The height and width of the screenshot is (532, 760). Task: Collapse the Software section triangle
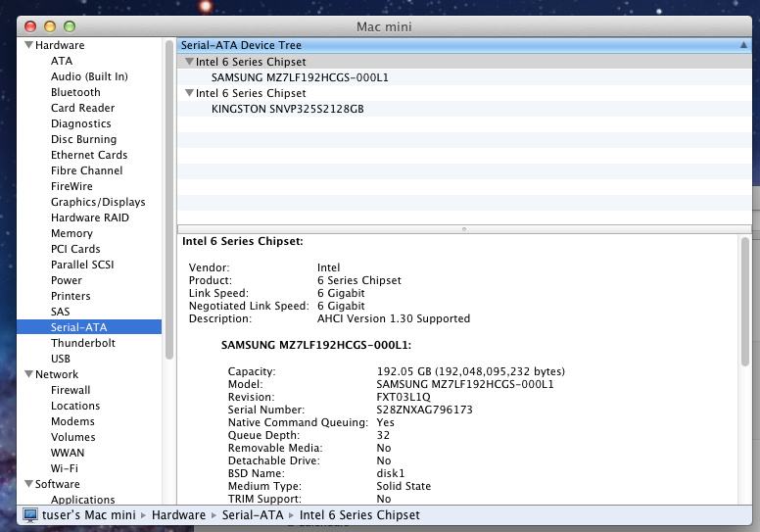pyautogui.click(x=28, y=484)
